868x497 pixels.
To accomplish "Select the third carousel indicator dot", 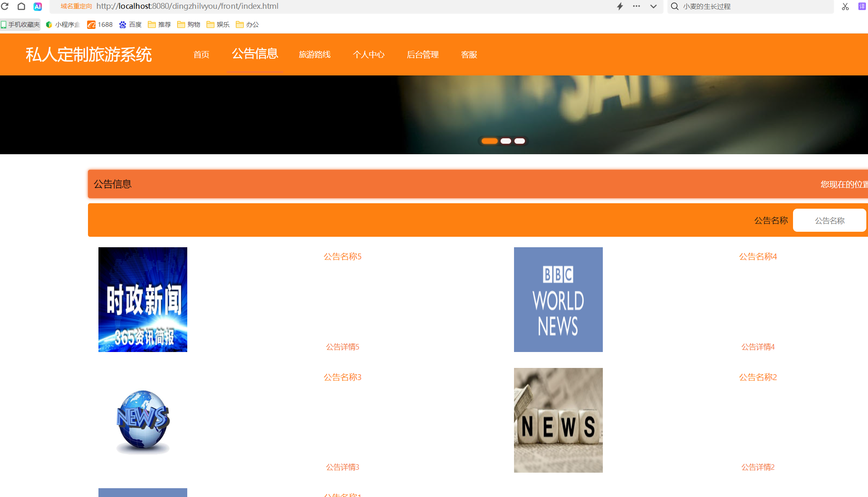I will click(x=519, y=141).
